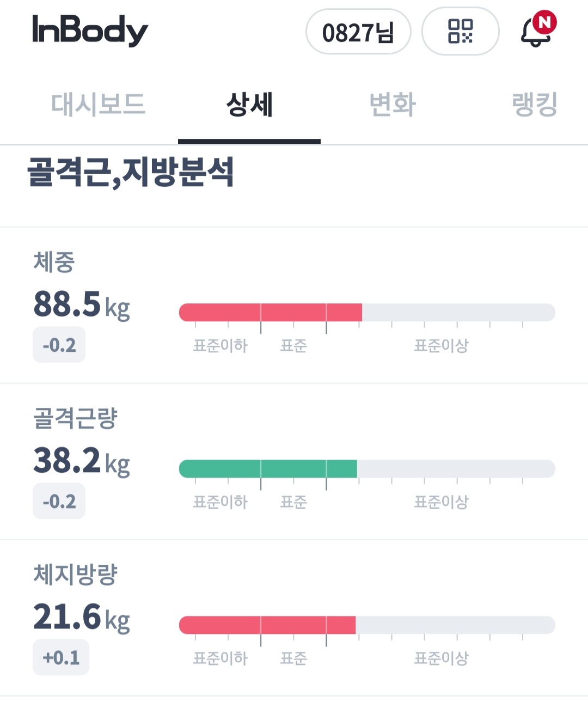Tap the 88.5 kg weight value
The height and width of the screenshot is (702, 588).
tap(82, 304)
